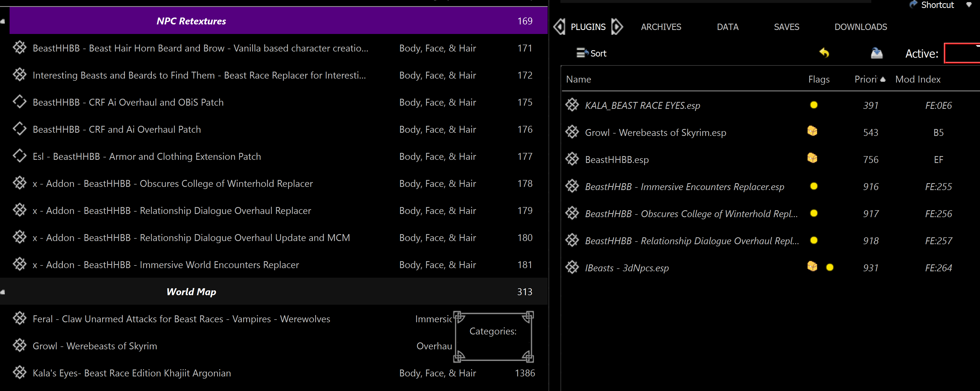
Task: Switch to the ARCHIVES tab
Action: [x=661, y=27]
